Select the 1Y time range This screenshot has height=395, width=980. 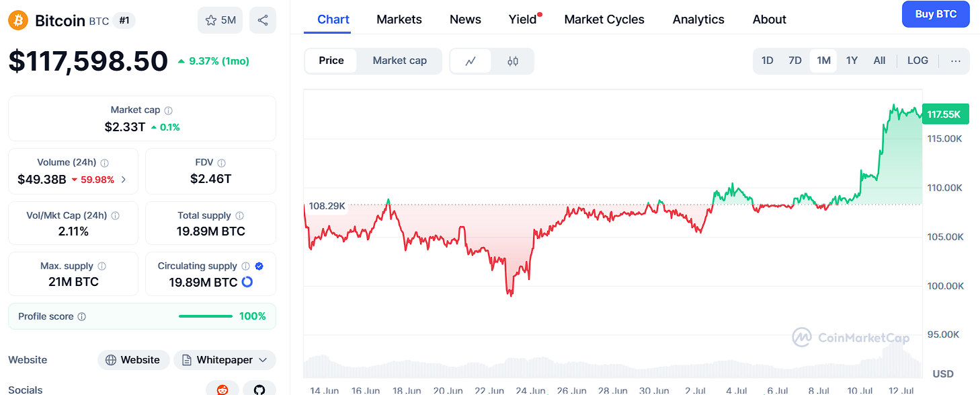coord(852,61)
